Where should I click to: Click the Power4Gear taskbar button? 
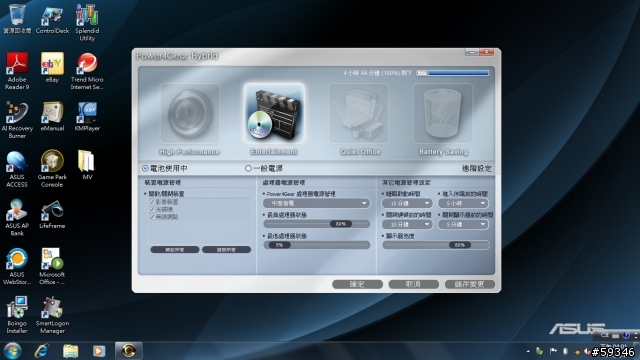(129, 351)
